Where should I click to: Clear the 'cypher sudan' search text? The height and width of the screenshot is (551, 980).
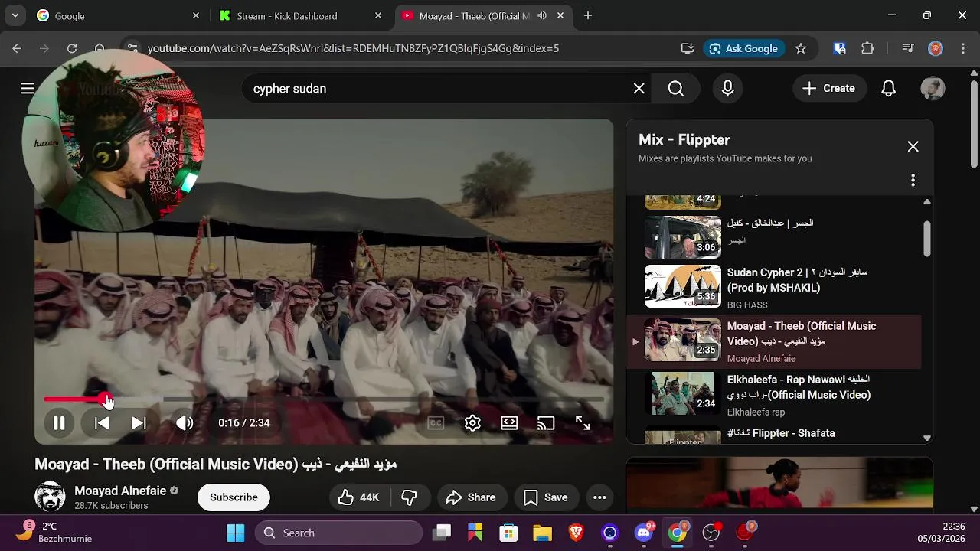pyautogui.click(x=639, y=89)
